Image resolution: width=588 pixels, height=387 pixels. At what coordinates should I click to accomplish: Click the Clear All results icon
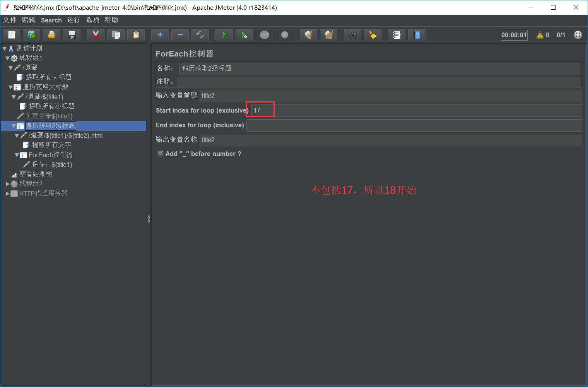point(328,35)
